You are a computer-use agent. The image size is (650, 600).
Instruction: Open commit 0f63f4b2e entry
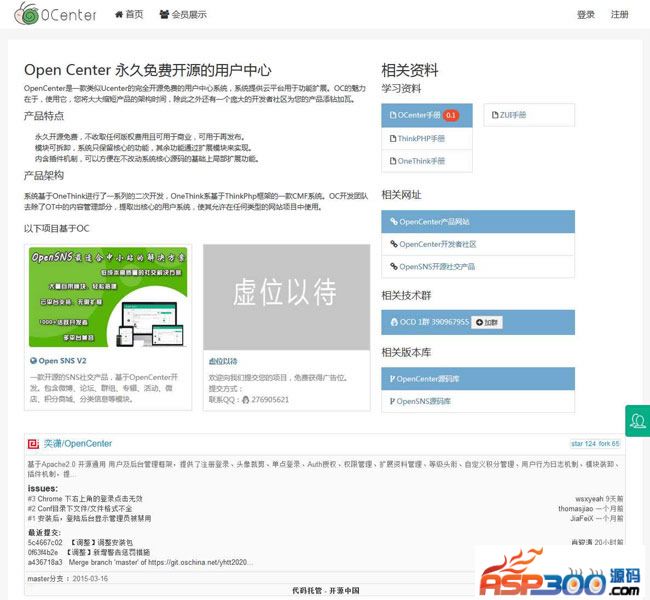tap(89, 552)
